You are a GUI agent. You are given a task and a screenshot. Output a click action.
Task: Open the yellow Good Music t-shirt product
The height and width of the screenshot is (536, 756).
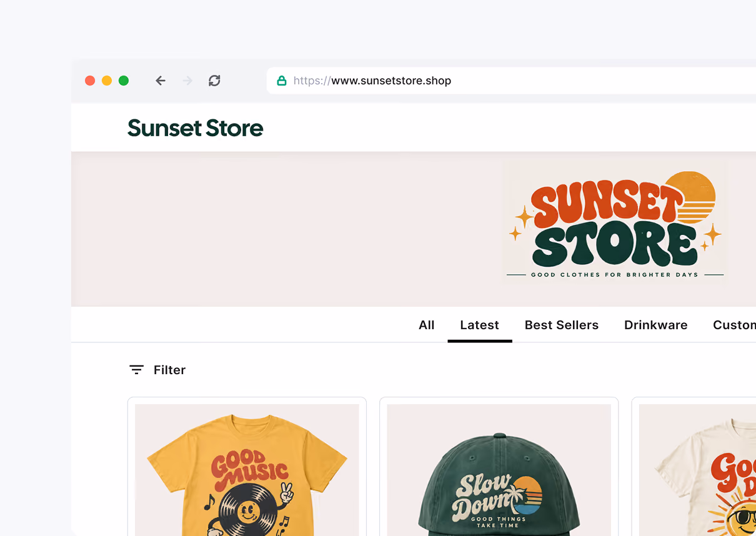click(247, 466)
